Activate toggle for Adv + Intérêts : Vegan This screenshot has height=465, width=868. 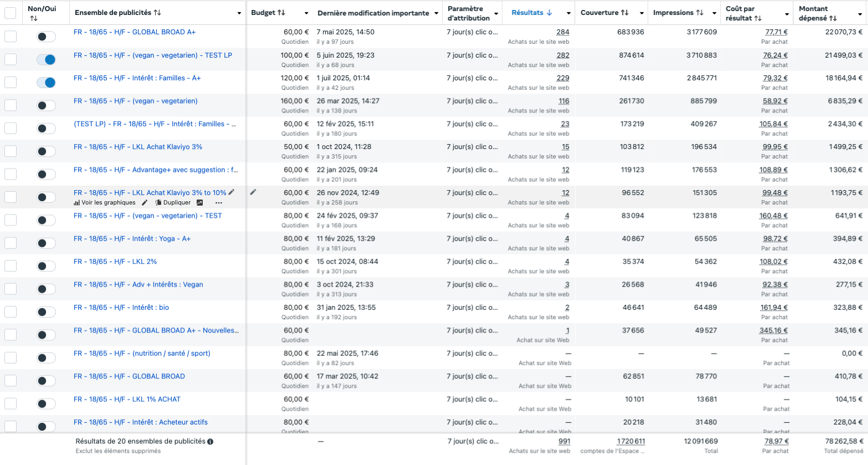click(x=47, y=289)
